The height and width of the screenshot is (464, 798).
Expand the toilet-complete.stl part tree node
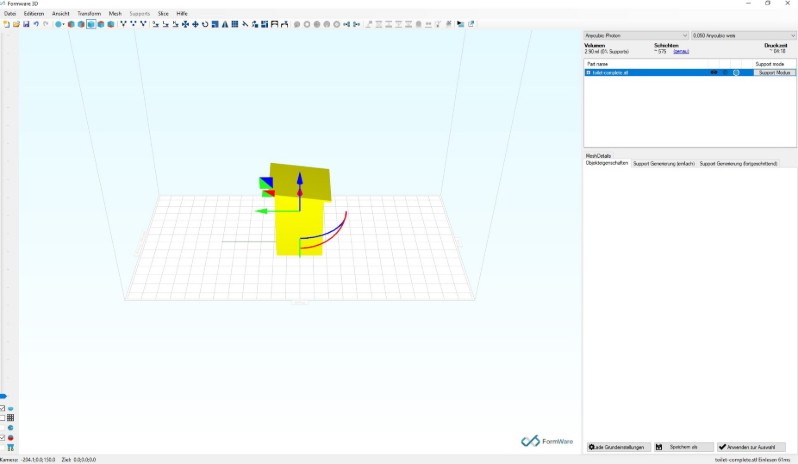coord(588,73)
